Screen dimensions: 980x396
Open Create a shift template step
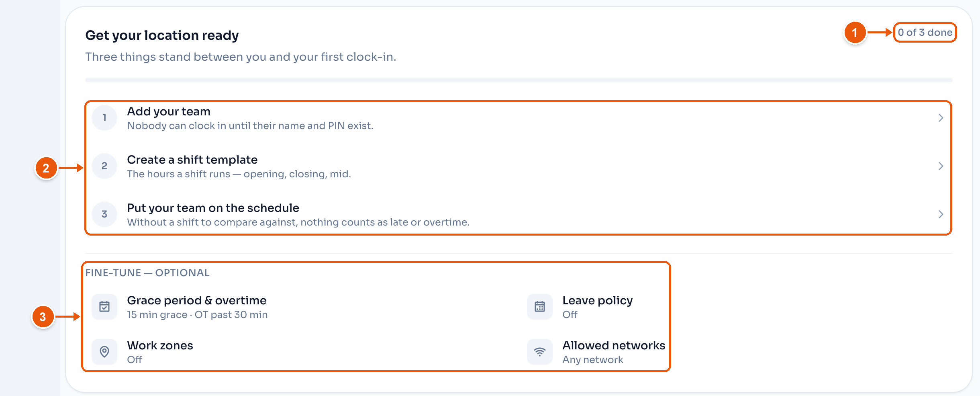pyautogui.click(x=518, y=166)
